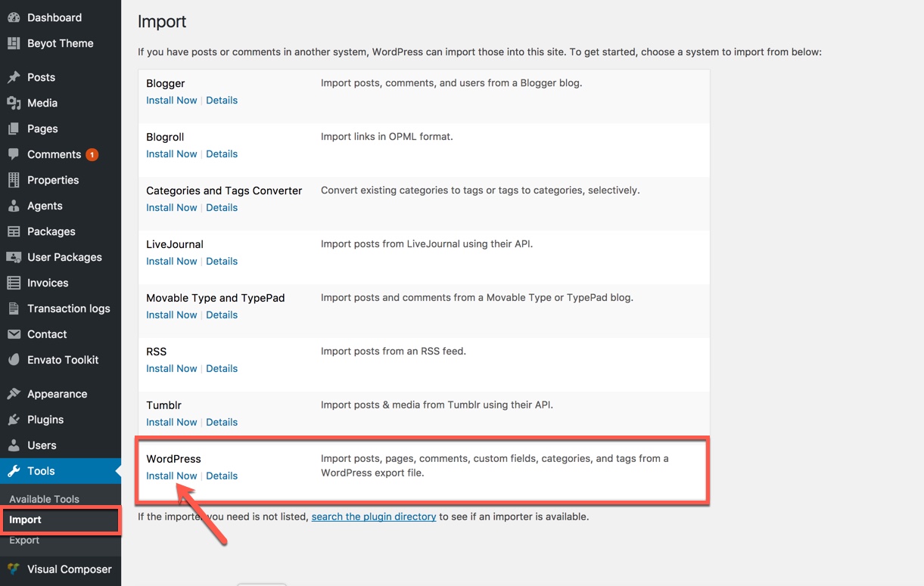Click the Invoices list icon
The image size is (924, 586).
point(14,283)
